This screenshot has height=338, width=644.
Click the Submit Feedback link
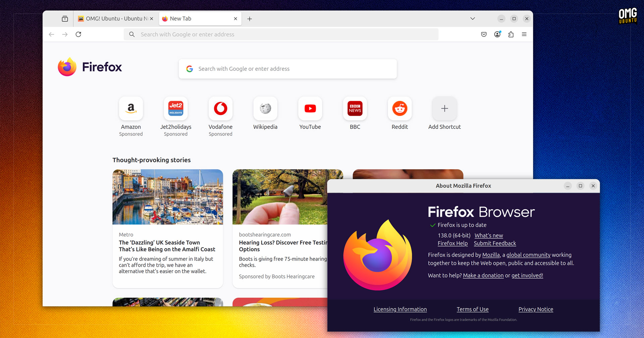coord(495,243)
